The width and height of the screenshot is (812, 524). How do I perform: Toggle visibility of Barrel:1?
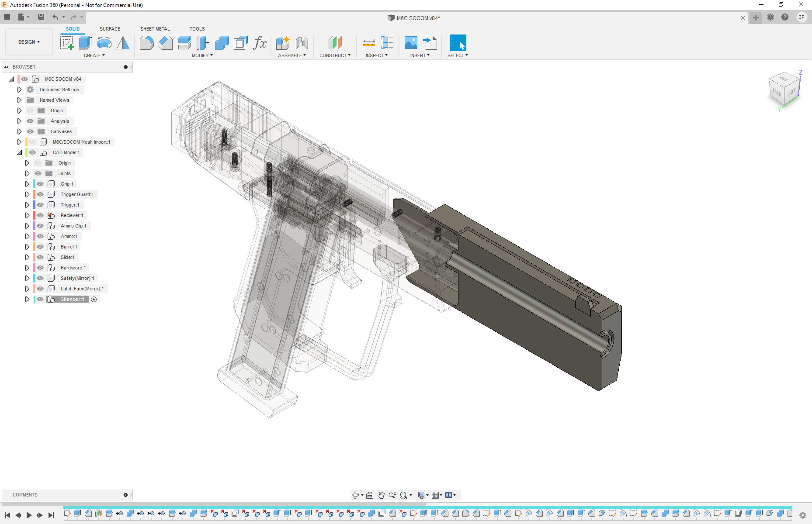click(x=40, y=247)
